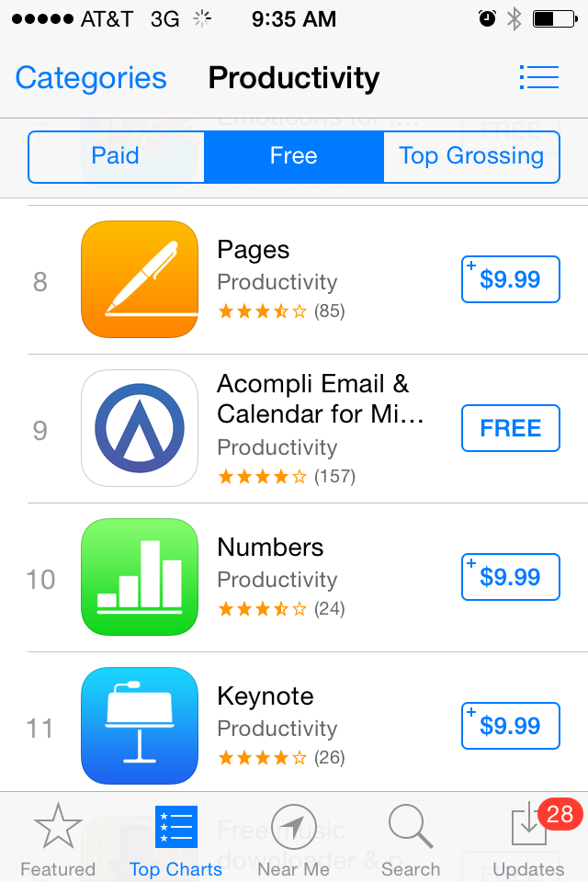Select the Free segment

pyautogui.click(x=294, y=156)
